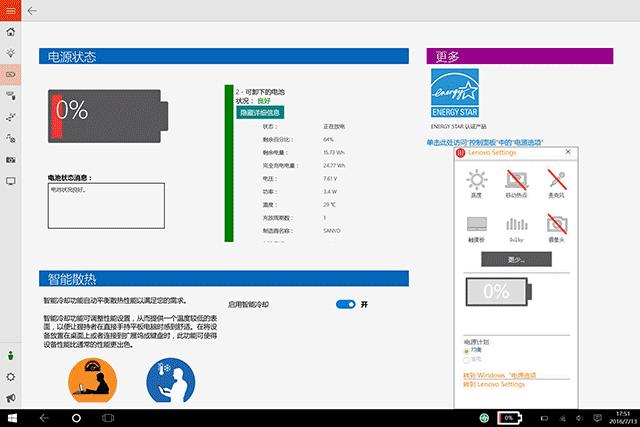The width and height of the screenshot is (640, 427).
Task: Open Cortana circle on the taskbar
Action: [76, 418]
